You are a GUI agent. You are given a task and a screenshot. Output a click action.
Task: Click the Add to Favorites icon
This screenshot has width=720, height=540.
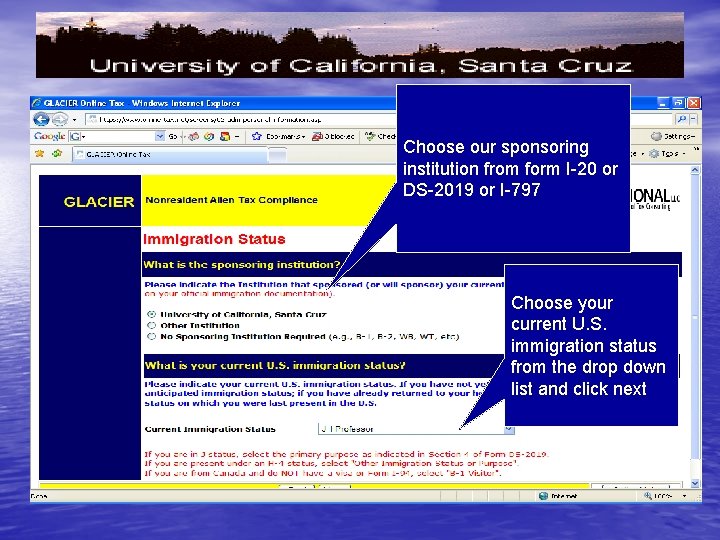tap(57, 154)
